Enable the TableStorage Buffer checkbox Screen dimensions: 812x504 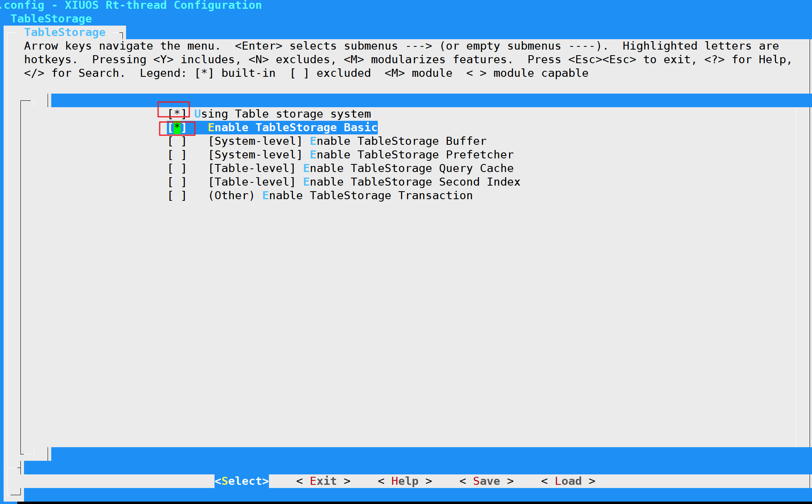pyautogui.click(x=177, y=141)
